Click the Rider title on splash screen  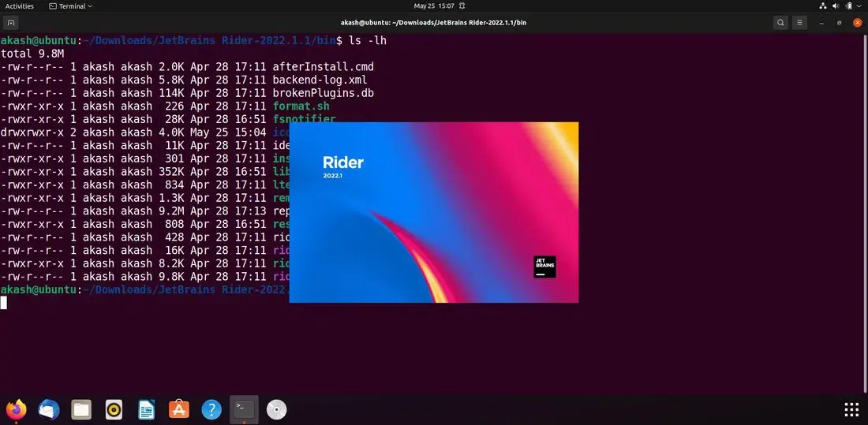pos(343,162)
